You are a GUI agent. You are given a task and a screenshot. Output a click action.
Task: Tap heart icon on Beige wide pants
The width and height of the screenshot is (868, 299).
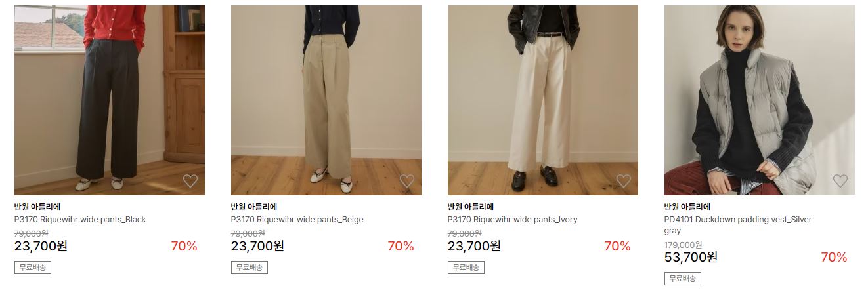click(407, 181)
